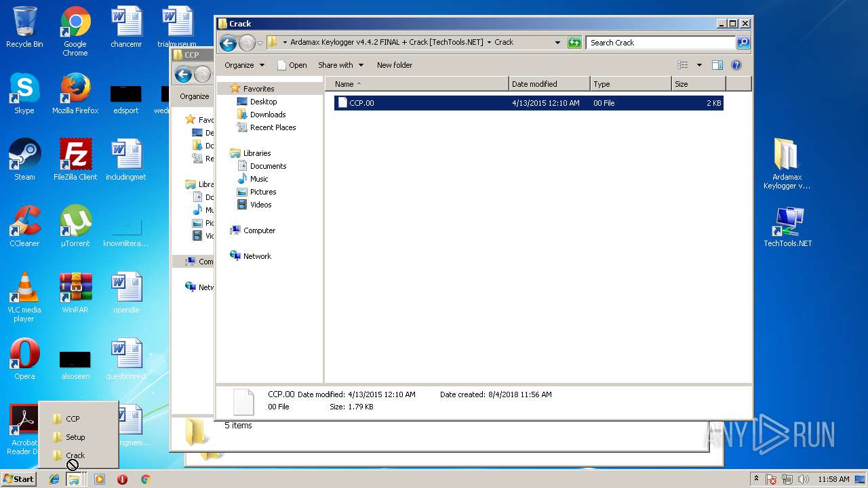Launch Skype from desktop
868x488 pixels.
[24, 94]
